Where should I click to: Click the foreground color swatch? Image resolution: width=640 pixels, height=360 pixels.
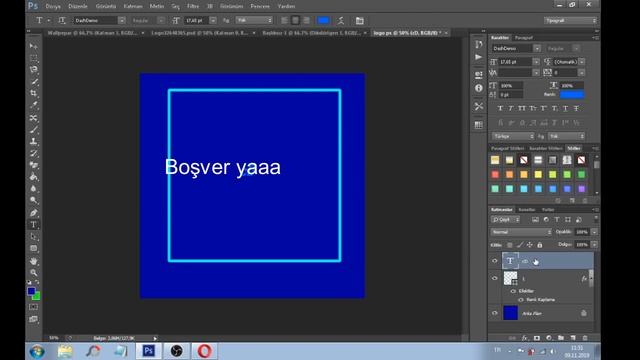pyautogui.click(x=31, y=291)
